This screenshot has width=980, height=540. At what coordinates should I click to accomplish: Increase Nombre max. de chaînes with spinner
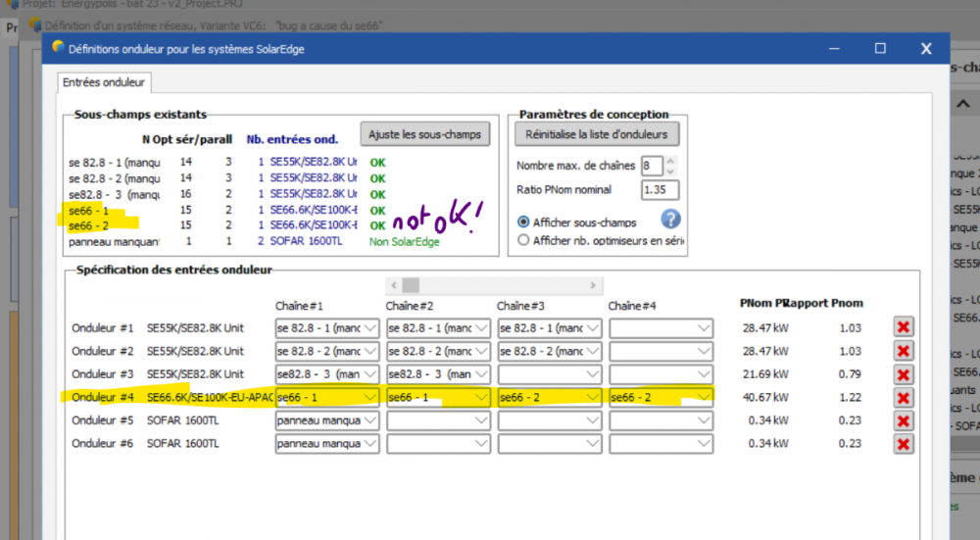click(670, 161)
